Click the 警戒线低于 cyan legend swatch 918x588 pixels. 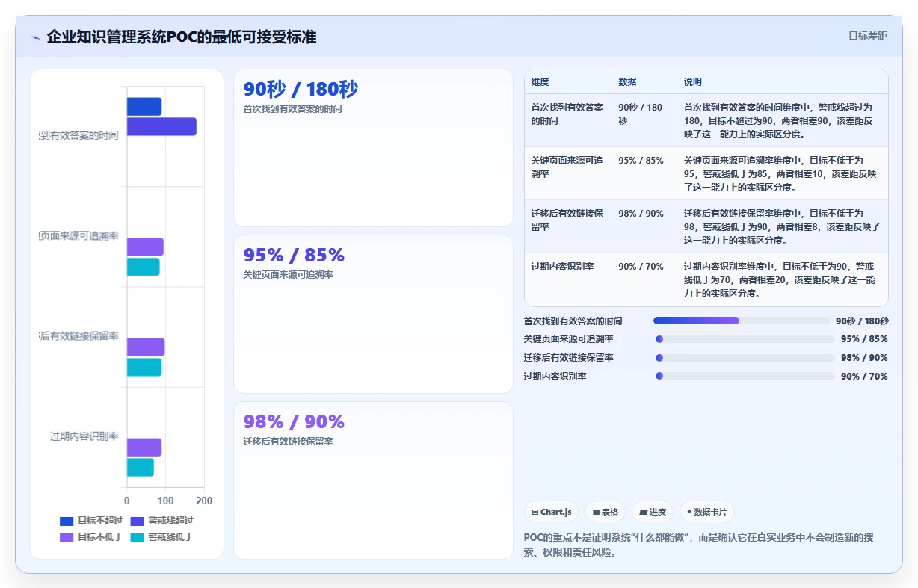137,537
